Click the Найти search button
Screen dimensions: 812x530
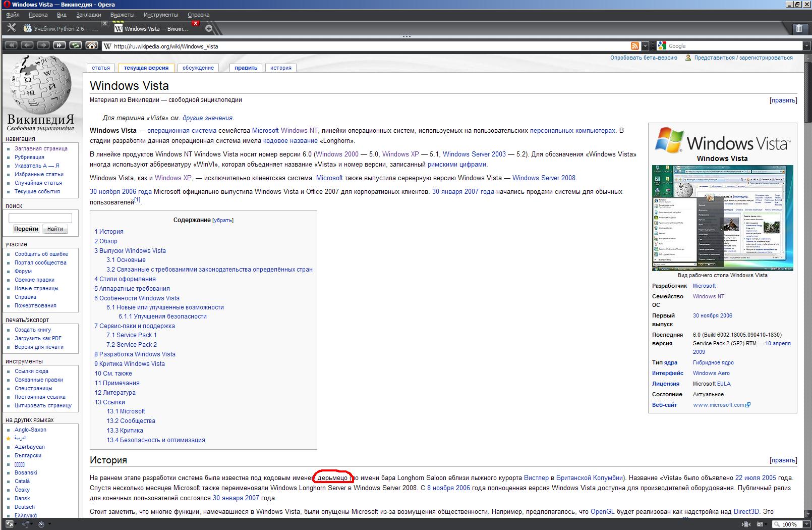pos(55,229)
